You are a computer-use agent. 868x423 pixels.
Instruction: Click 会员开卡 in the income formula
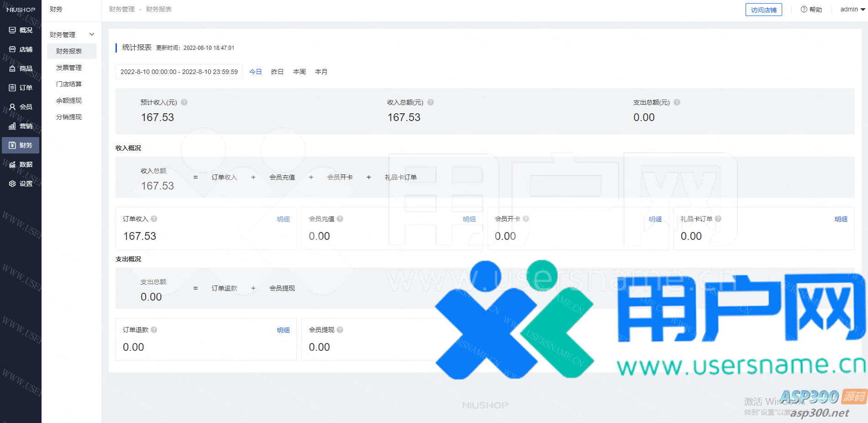pyautogui.click(x=340, y=177)
